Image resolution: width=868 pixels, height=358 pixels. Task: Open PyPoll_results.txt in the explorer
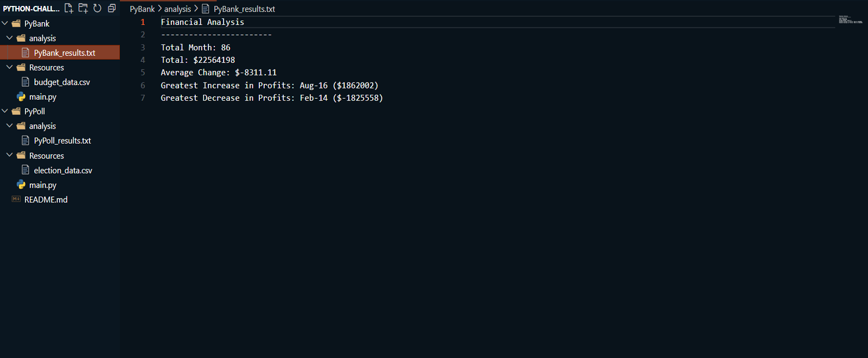pyautogui.click(x=62, y=140)
